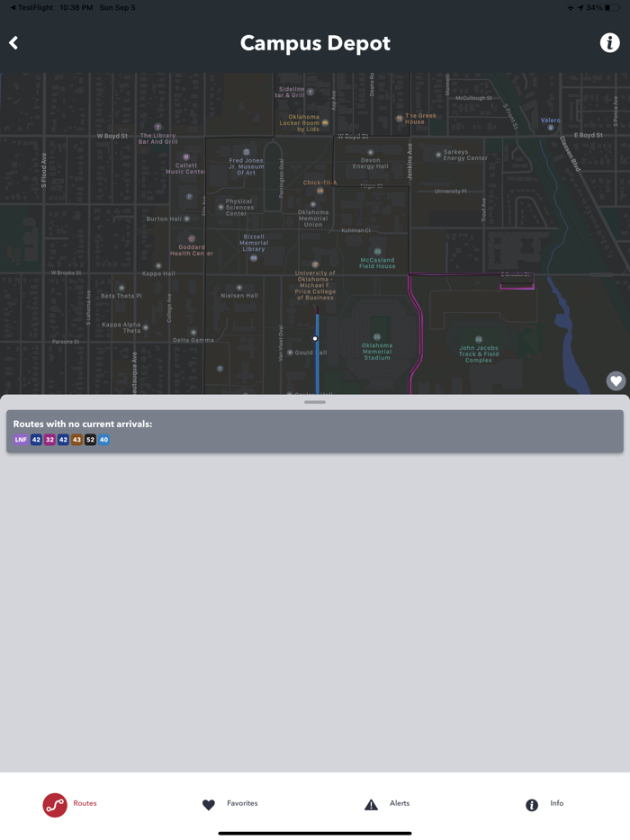Select the black 52 route badge
This screenshot has height=840, width=630.
click(91, 440)
